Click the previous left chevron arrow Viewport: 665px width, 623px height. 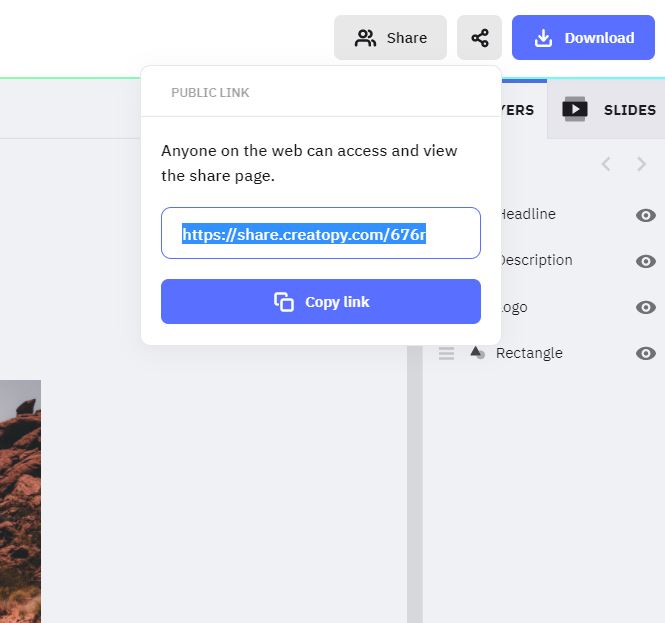click(606, 164)
